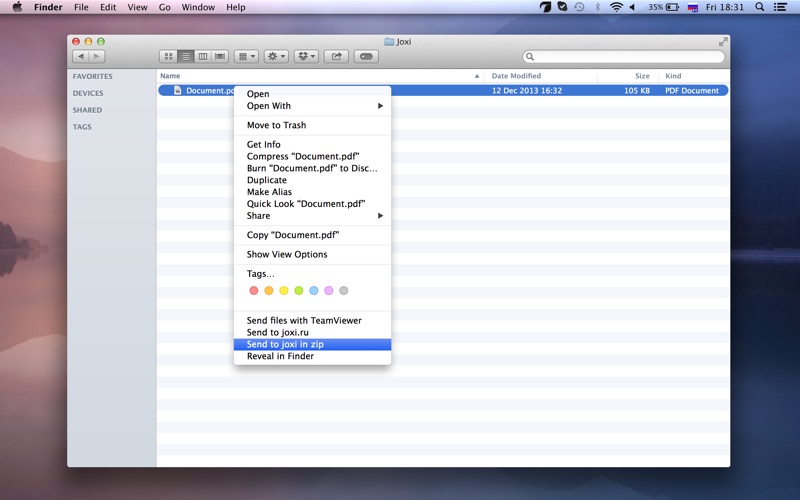Choose Get Info
Screen dimensions: 800x500
[x=312, y=144]
